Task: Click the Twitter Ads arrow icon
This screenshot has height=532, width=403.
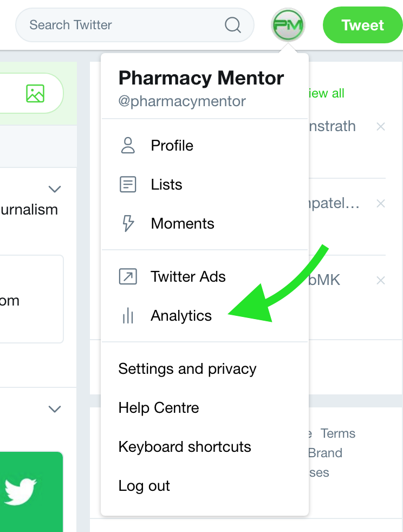Action: click(x=128, y=276)
